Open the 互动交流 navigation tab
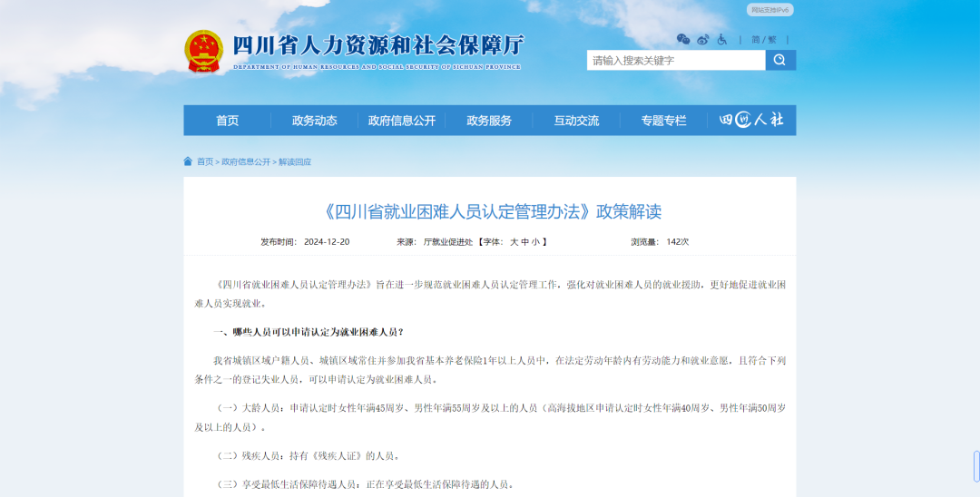980x497 pixels. [x=576, y=121]
